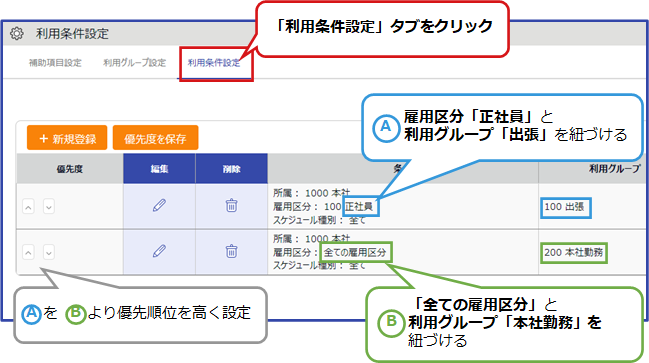Lower priority with first row down chevron
Screen dimensions: 649x363
pos(49,207)
